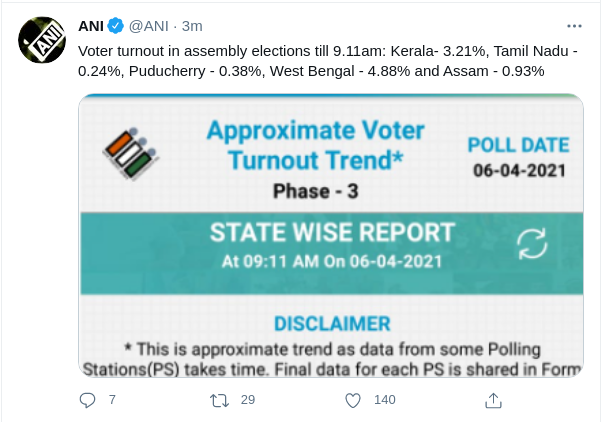Click the refresh arrows in State Wise Report
This screenshot has height=422, width=601.
click(532, 244)
